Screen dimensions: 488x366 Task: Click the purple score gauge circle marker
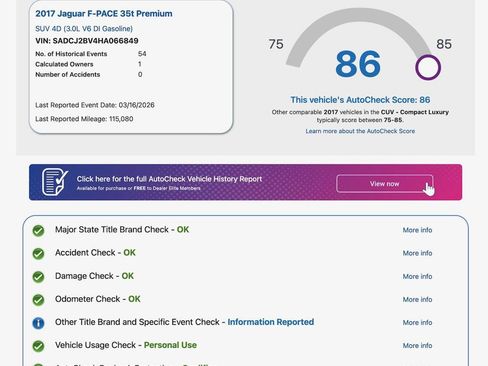pyautogui.click(x=428, y=67)
